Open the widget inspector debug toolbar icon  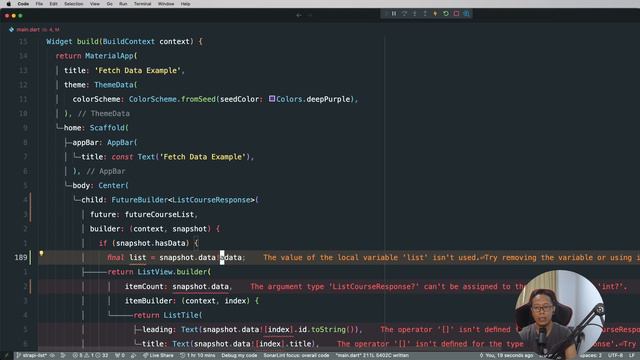466,13
